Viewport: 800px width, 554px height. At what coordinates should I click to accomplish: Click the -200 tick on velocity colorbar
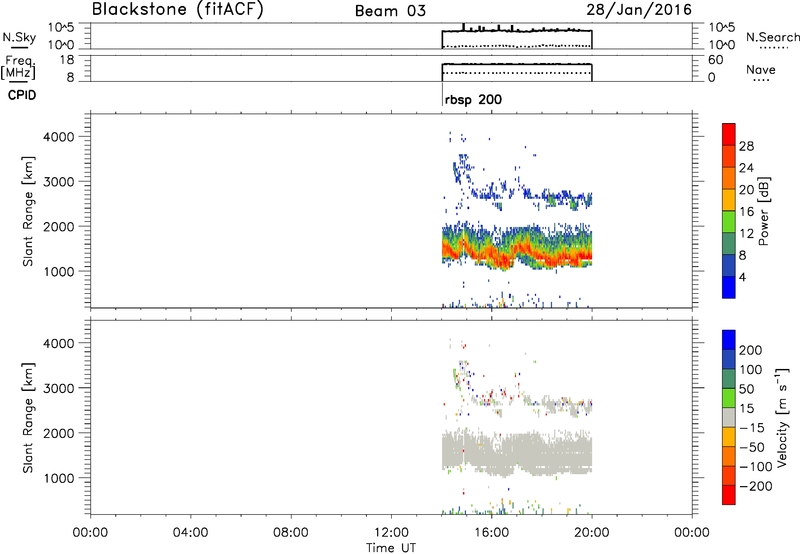click(x=755, y=486)
